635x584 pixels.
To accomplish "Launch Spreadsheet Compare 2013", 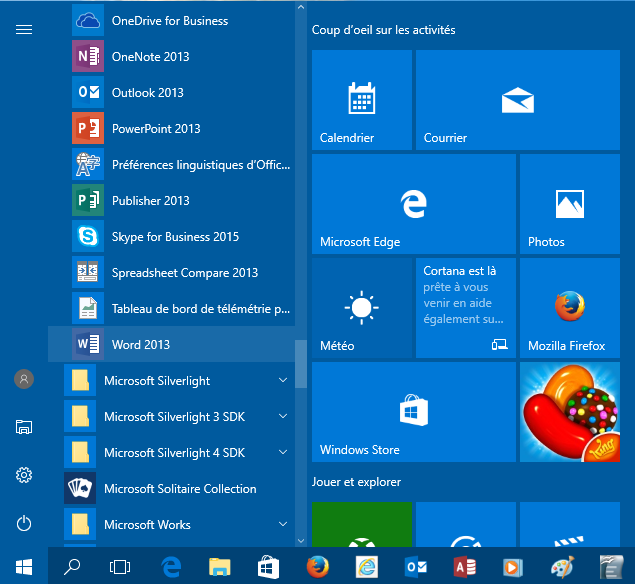I will pos(171,273).
